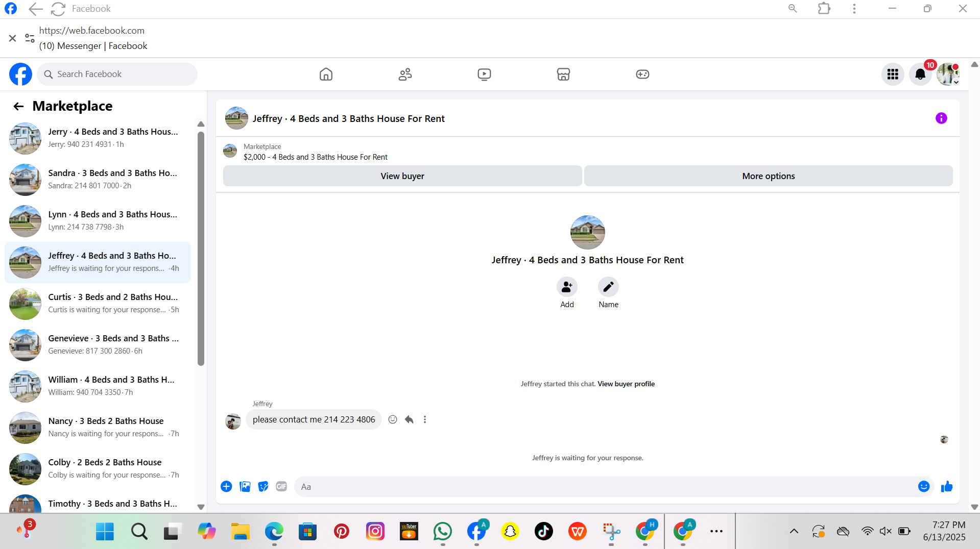
Task: Click $2,000 listing title link
Action: (315, 157)
